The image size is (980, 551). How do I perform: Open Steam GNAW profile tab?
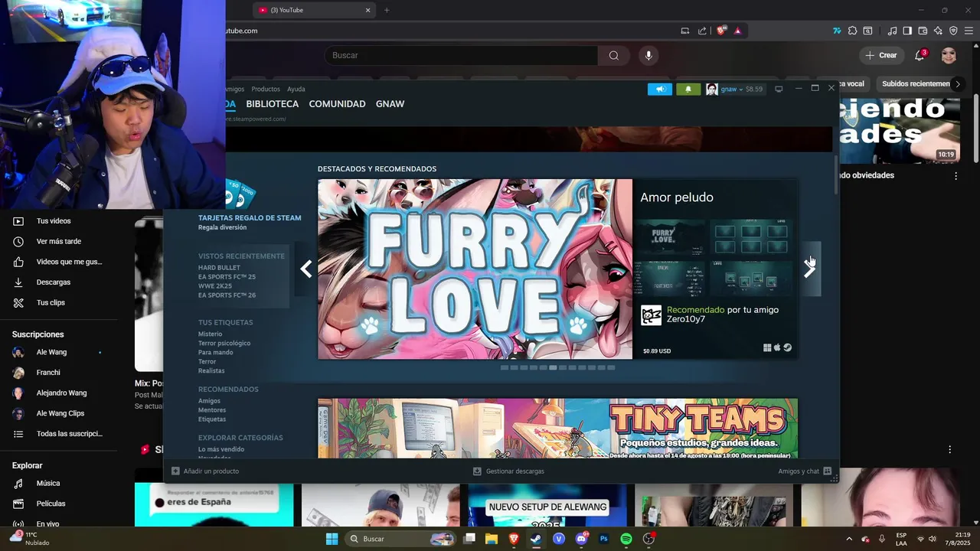tap(390, 104)
